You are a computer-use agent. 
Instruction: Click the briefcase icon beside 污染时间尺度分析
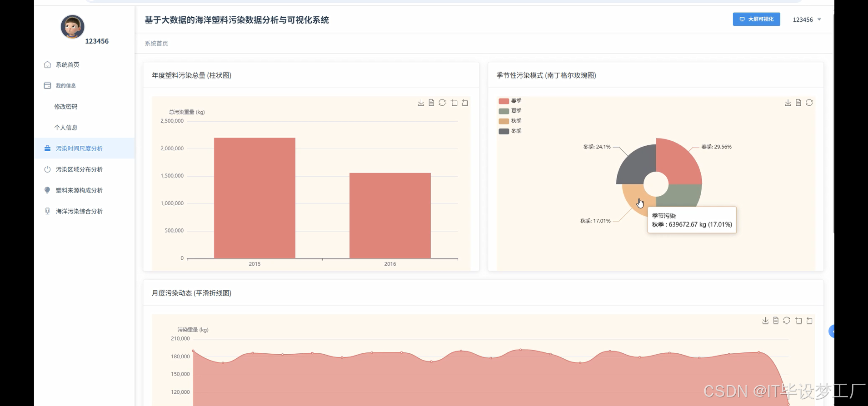47,149
